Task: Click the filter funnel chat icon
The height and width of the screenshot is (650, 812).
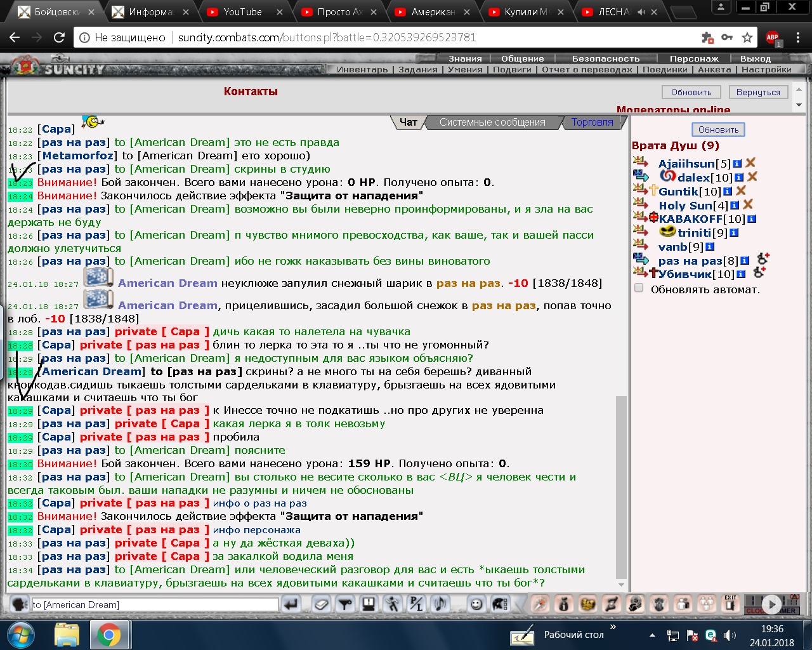Action: 345,604
